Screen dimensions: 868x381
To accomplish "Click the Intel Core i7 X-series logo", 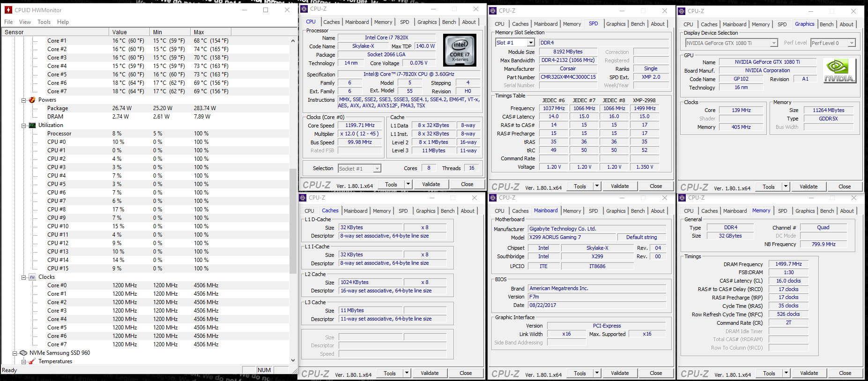I will point(460,50).
